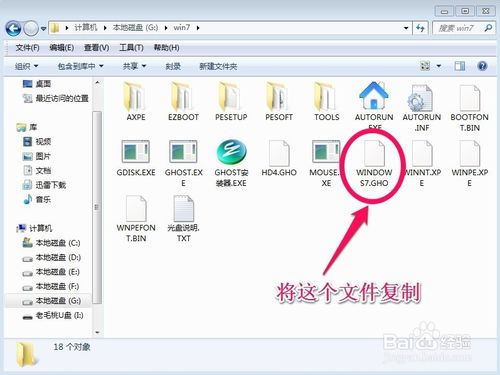The width and height of the screenshot is (500, 375).
Task: Click 本地磁盘 (G:) in the address bar
Action: [x=135, y=28]
